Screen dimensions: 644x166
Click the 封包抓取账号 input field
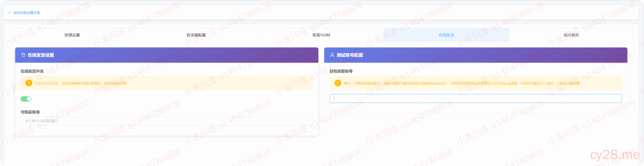476,99
